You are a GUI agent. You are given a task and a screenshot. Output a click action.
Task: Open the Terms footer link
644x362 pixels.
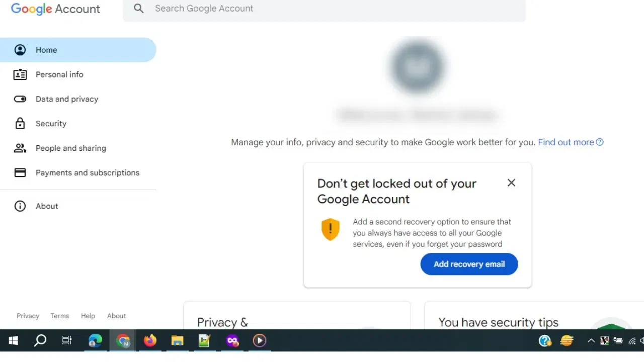(x=59, y=316)
